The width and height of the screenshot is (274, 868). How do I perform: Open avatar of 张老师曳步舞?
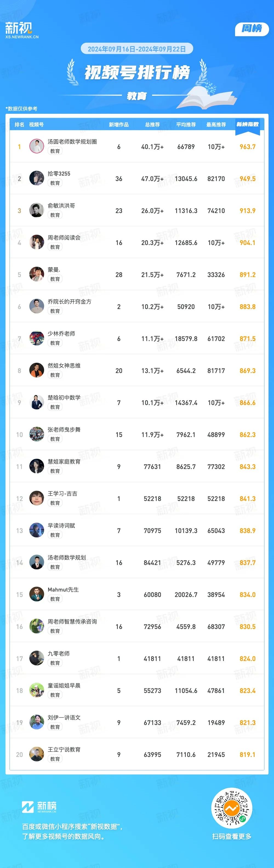(x=36, y=434)
